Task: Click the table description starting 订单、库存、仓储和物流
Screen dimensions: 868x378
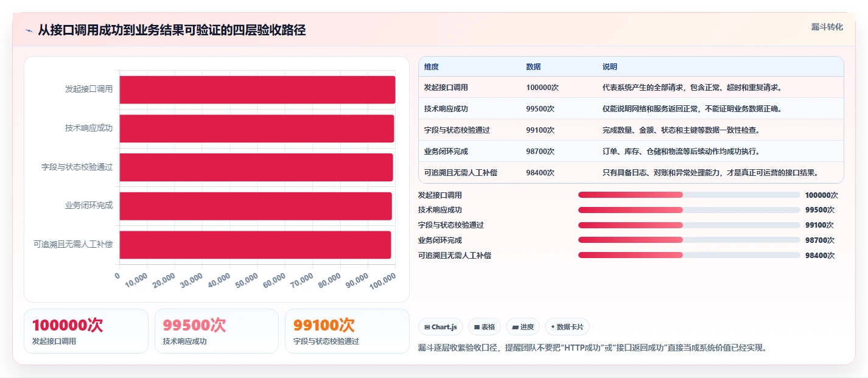Action: click(x=681, y=151)
